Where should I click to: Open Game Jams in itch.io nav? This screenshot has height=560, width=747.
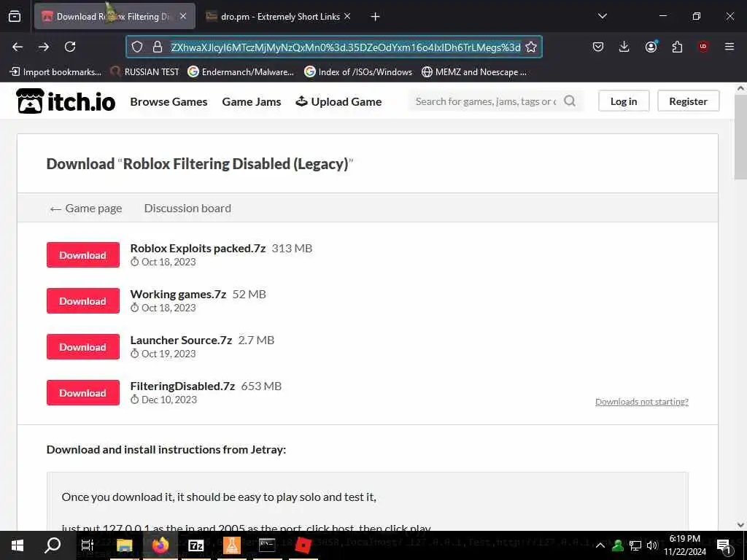(x=252, y=102)
